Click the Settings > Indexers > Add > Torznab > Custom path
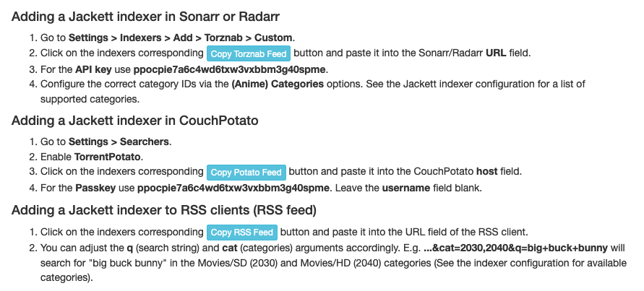The width and height of the screenshot is (644, 291). click(180, 38)
